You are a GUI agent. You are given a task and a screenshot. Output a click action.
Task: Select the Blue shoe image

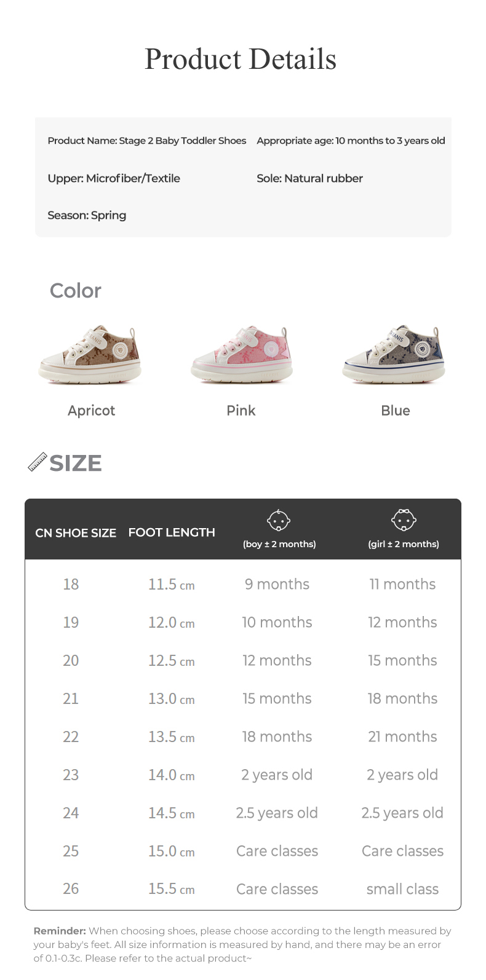coord(394,355)
